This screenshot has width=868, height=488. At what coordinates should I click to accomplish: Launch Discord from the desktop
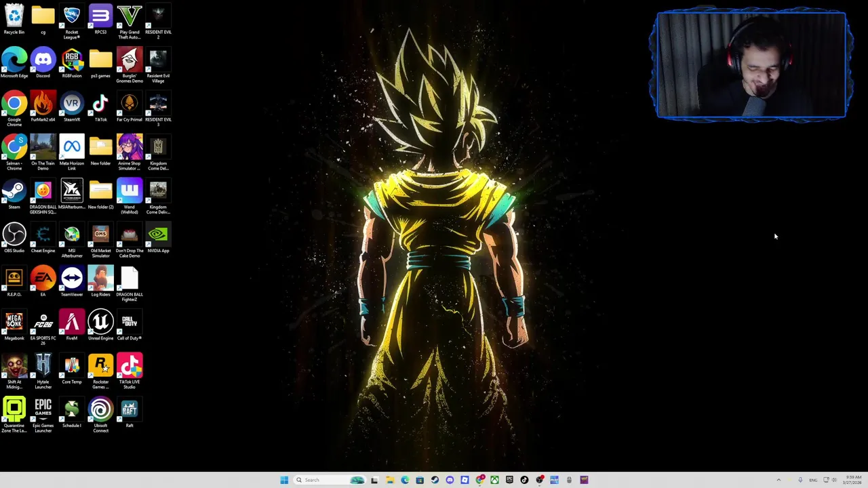click(x=43, y=64)
